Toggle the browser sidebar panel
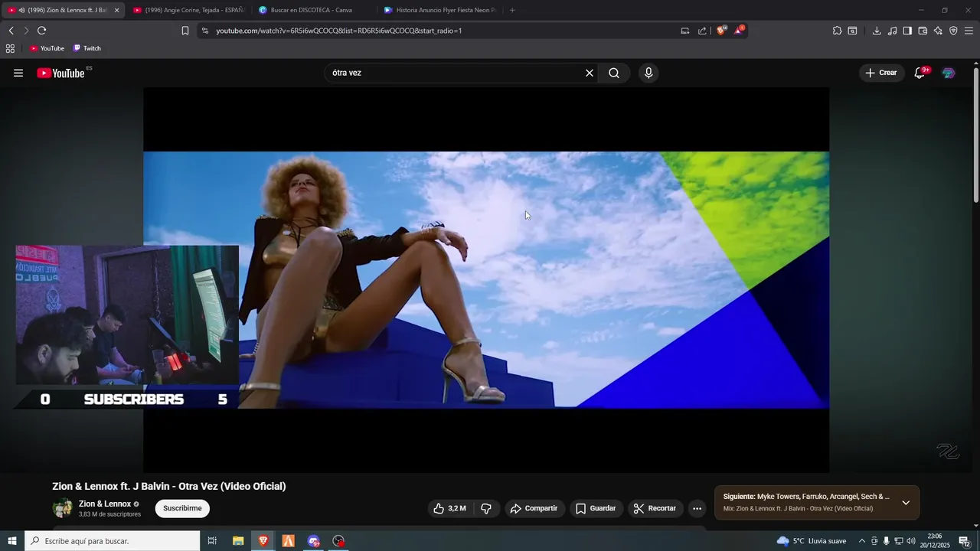The width and height of the screenshot is (980, 551). click(907, 31)
